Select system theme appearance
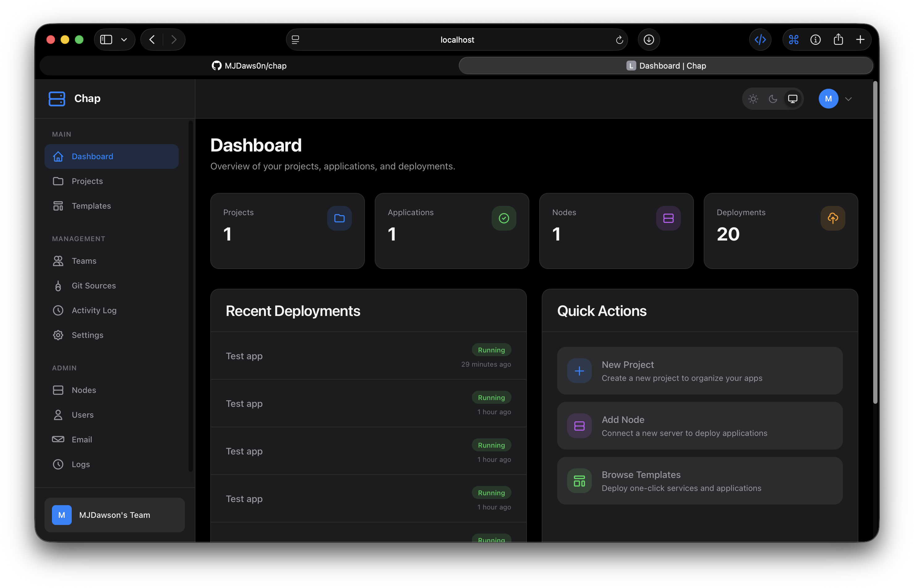 [x=792, y=99]
